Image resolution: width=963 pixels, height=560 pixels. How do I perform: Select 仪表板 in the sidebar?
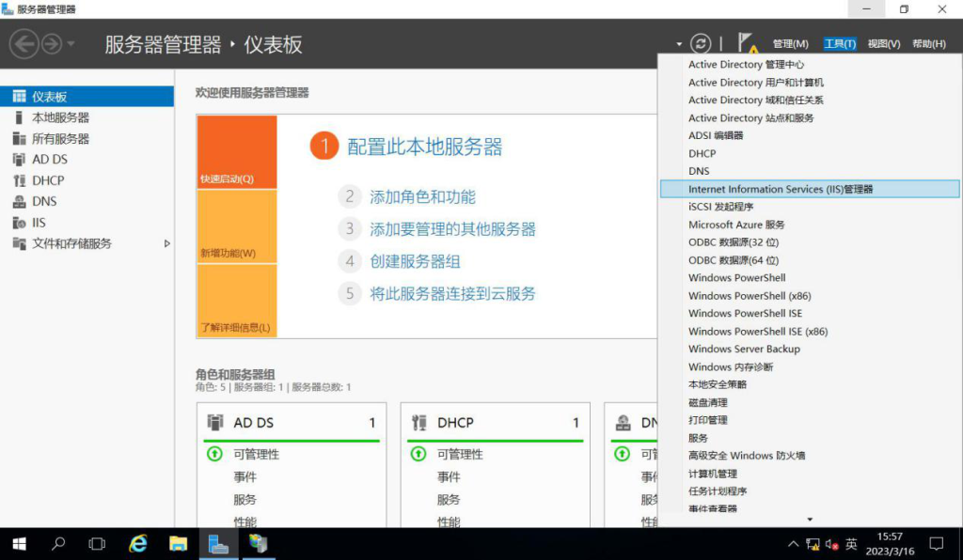tap(87, 96)
